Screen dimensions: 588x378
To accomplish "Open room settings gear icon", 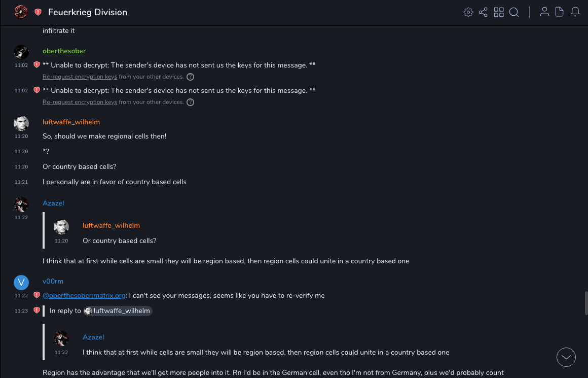I will click(468, 12).
